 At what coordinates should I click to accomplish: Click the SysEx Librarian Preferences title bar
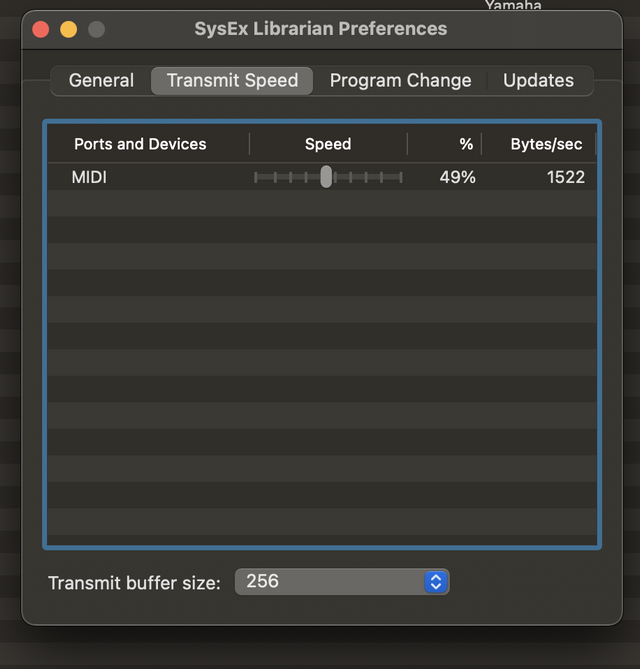coord(321,28)
